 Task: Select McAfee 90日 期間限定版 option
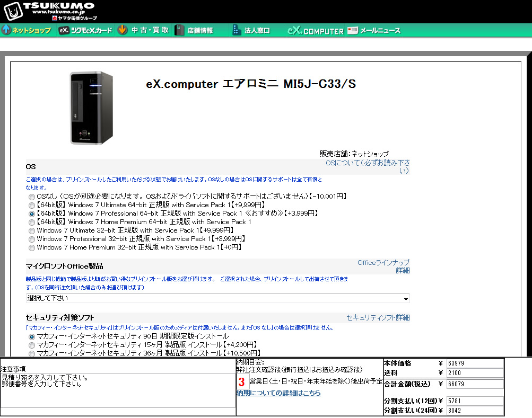[31, 336]
